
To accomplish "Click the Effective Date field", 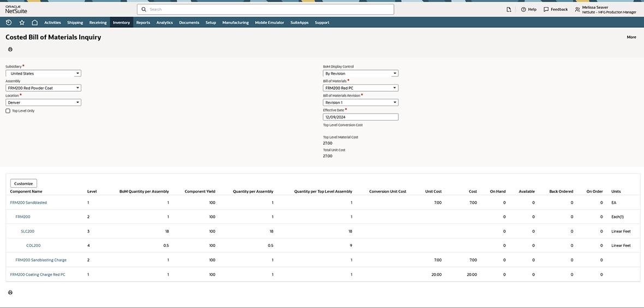I will (x=360, y=117).
